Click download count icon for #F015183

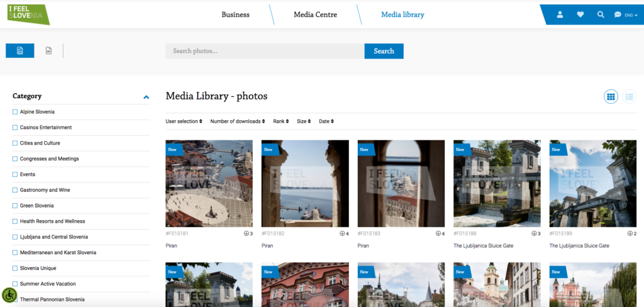[438, 233]
